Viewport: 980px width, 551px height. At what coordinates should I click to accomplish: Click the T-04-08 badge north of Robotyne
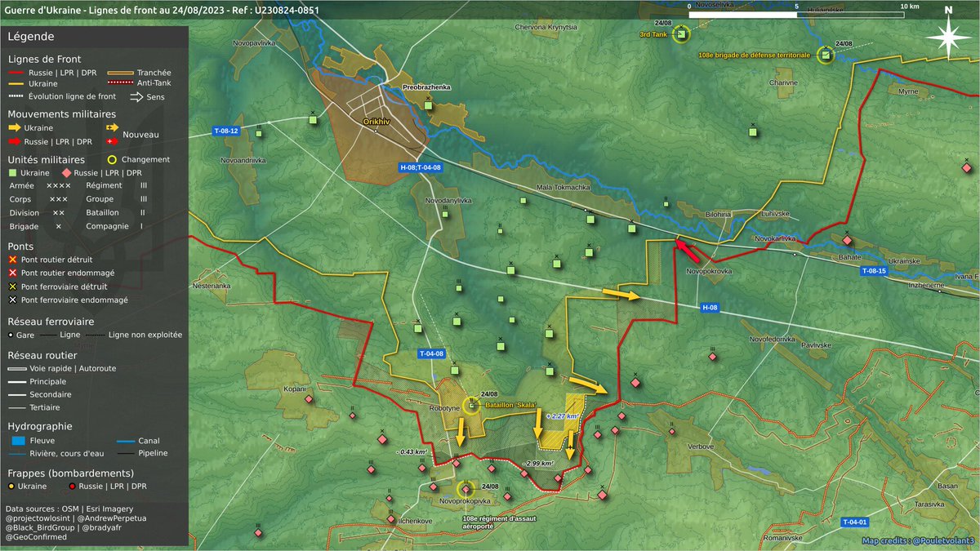431,353
